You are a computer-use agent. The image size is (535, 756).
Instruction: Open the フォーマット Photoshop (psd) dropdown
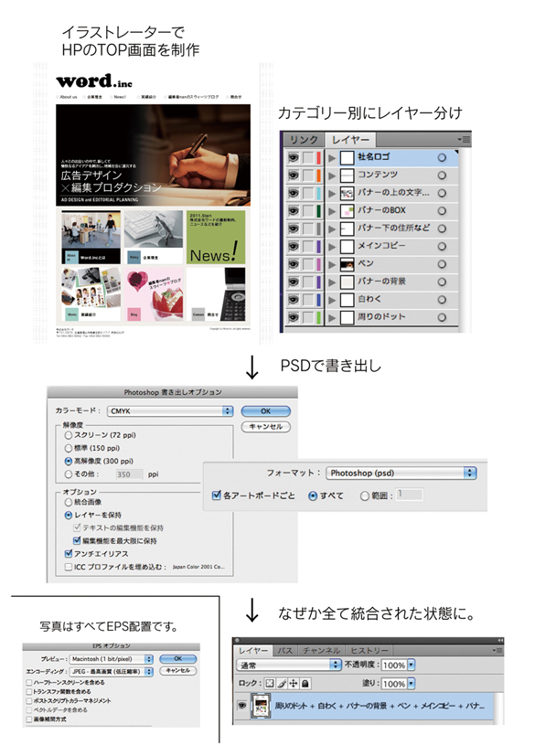pyautogui.click(x=401, y=473)
